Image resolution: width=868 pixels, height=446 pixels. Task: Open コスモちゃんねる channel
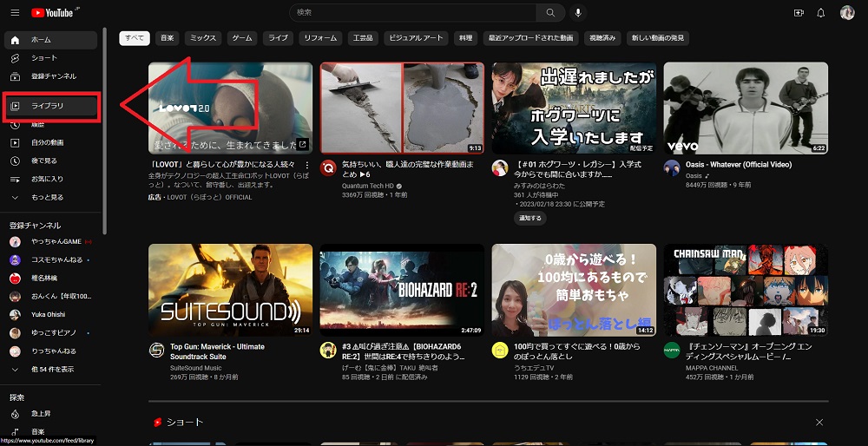tap(51, 260)
